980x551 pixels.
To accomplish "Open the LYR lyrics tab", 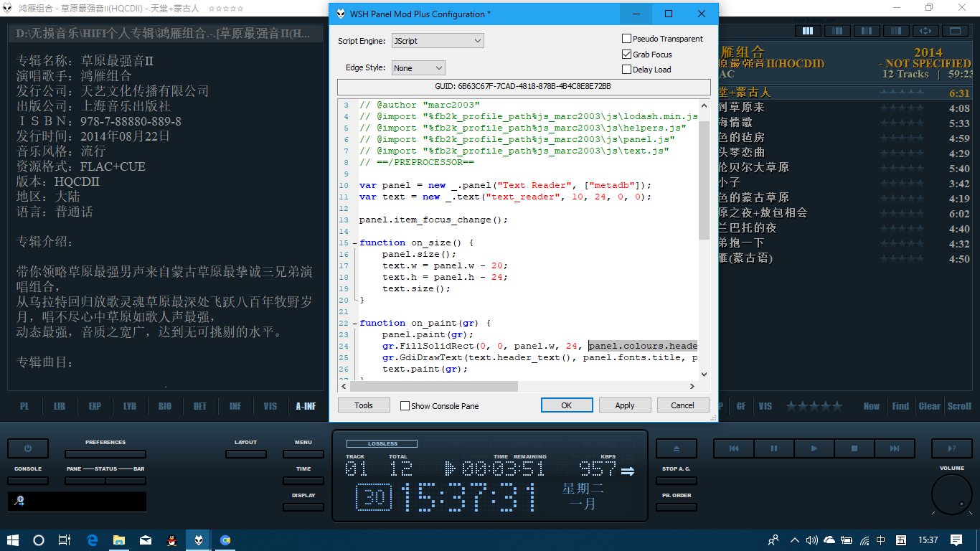I will click(130, 406).
